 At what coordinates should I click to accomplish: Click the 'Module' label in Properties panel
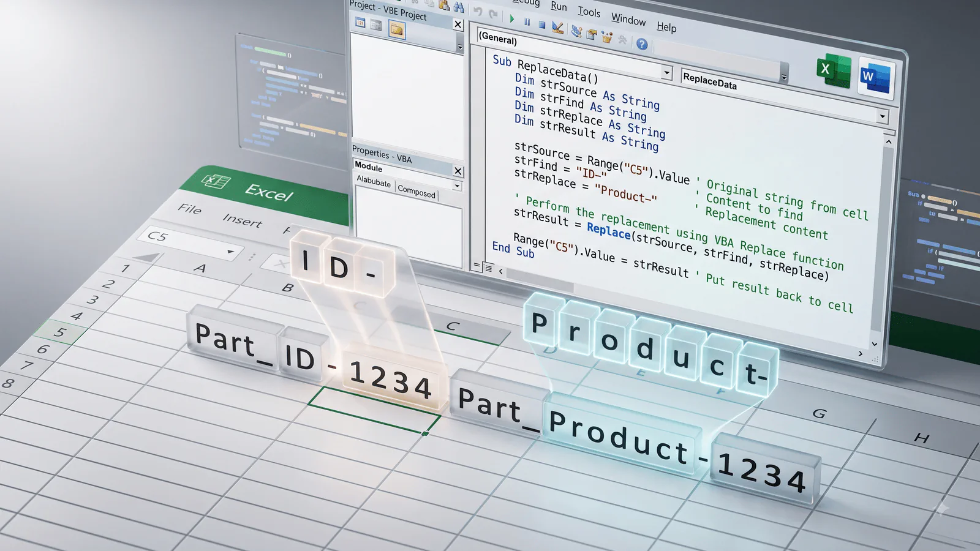coord(368,167)
